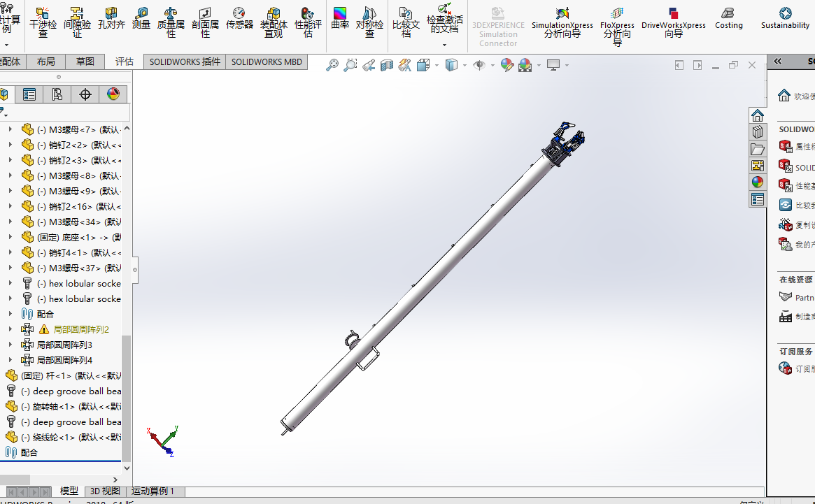Launch the 孔对齐 hole alignment tool
Viewport: 815px width, 504px height.
pyautogui.click(x=111, y=18)
